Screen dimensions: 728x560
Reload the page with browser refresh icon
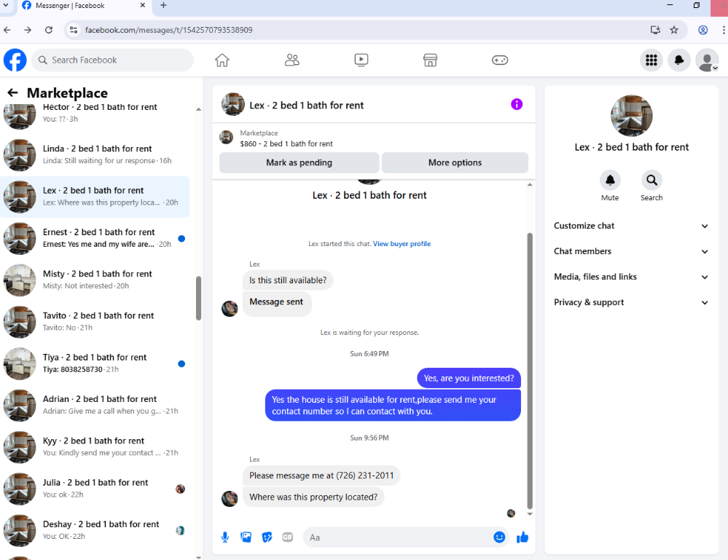point(49,30)
